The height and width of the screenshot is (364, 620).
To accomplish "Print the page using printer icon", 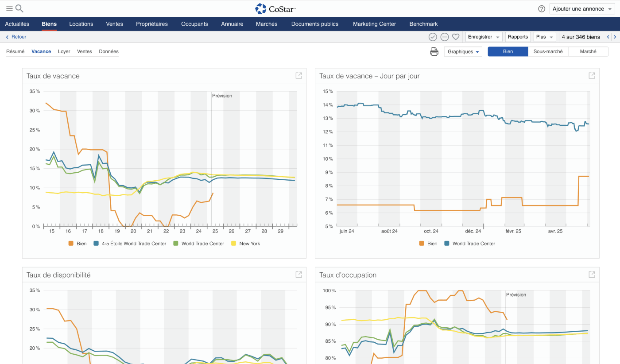I will click(x=434, y=52).
